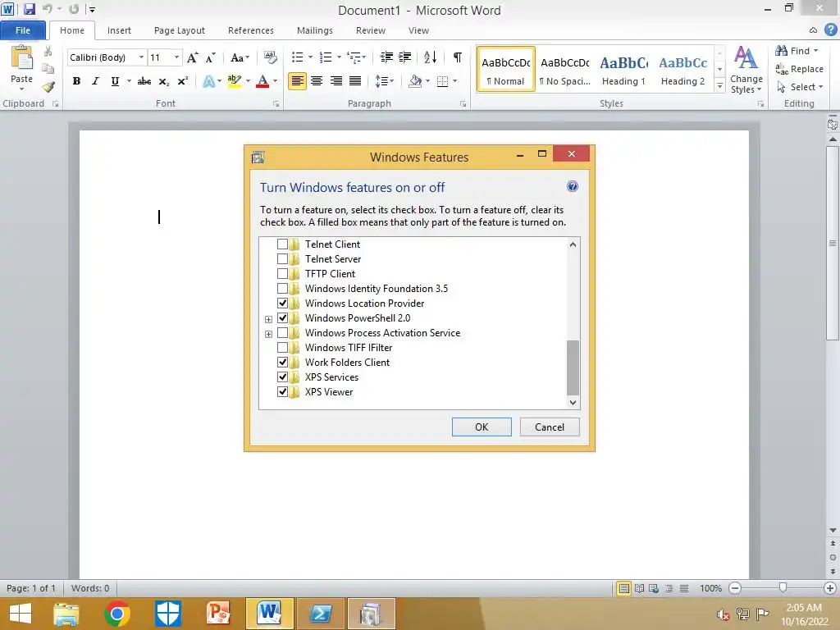Image resolution: width=840 pixels, height=630 pixels.
Task: Apply Subscript formatting
Action: [163, 81]
